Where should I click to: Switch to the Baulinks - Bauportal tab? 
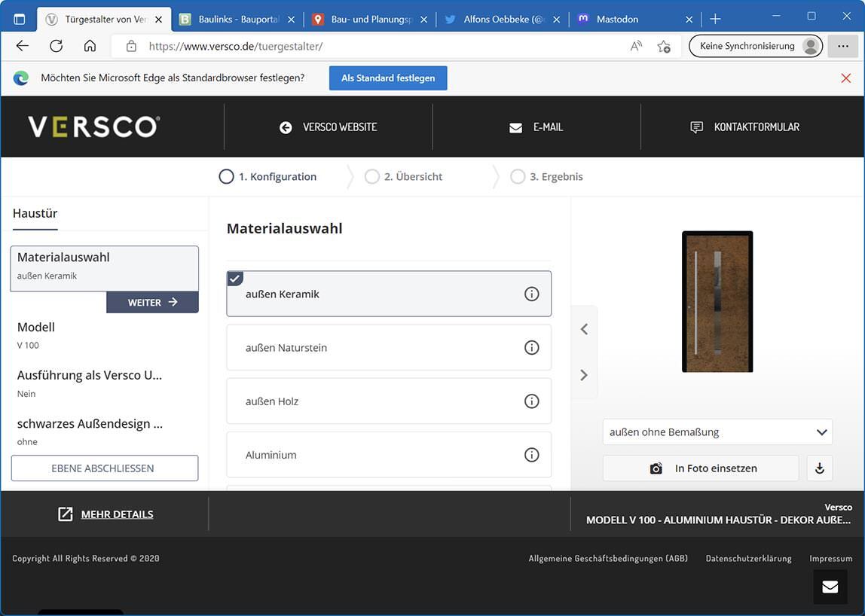coord(237,20)
